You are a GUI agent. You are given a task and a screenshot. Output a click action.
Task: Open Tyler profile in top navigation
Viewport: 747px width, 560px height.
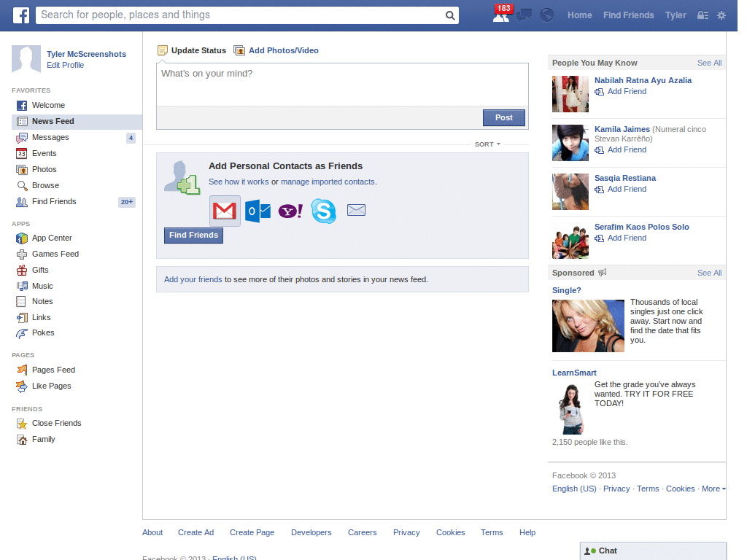point(676,15)
